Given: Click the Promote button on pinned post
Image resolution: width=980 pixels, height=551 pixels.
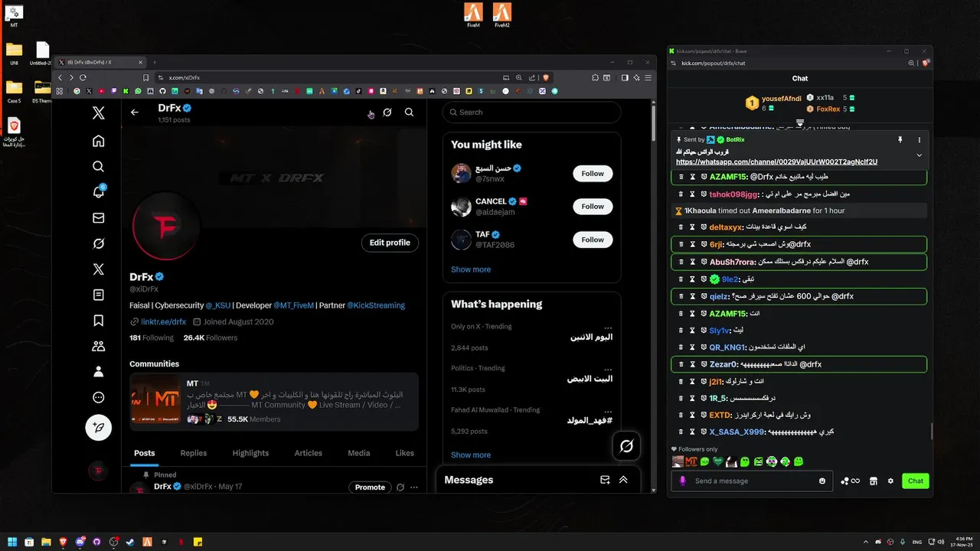Looking at the screenshot, I should [x=370, y=487].
